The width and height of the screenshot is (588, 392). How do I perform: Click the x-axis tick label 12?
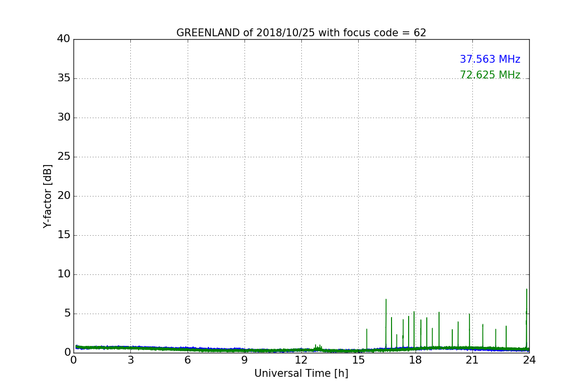pos(301,360)
